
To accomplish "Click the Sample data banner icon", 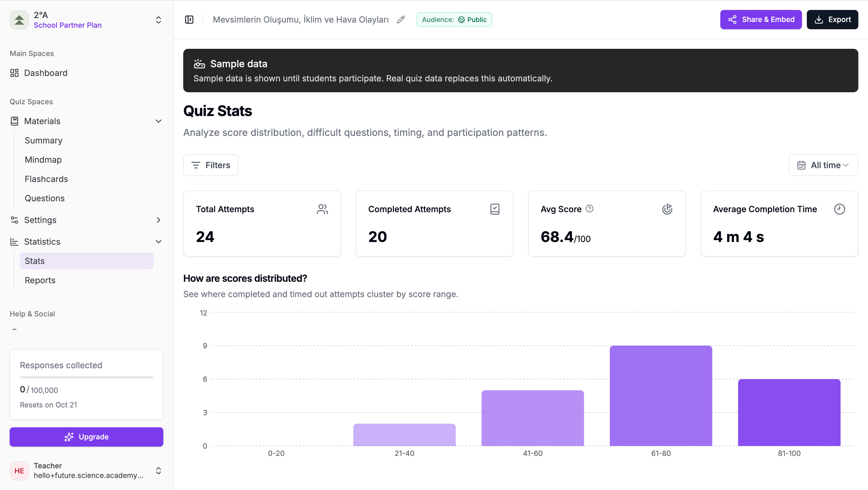I will point(199,64).
